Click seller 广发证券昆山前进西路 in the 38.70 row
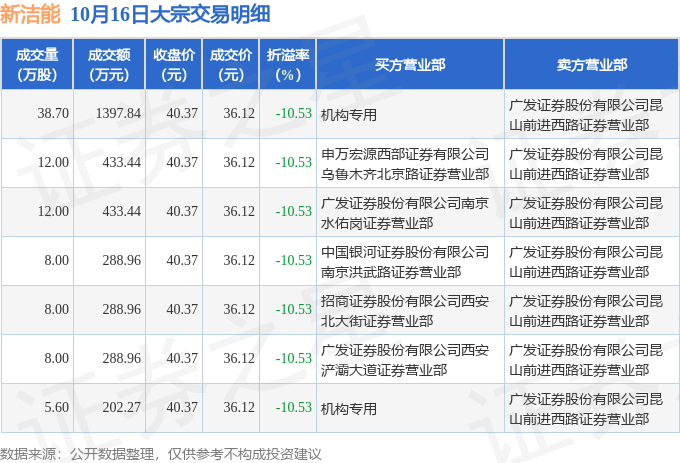Image resolution: width=680 pixels, height=463 pixels. click(x=586, y=115)
